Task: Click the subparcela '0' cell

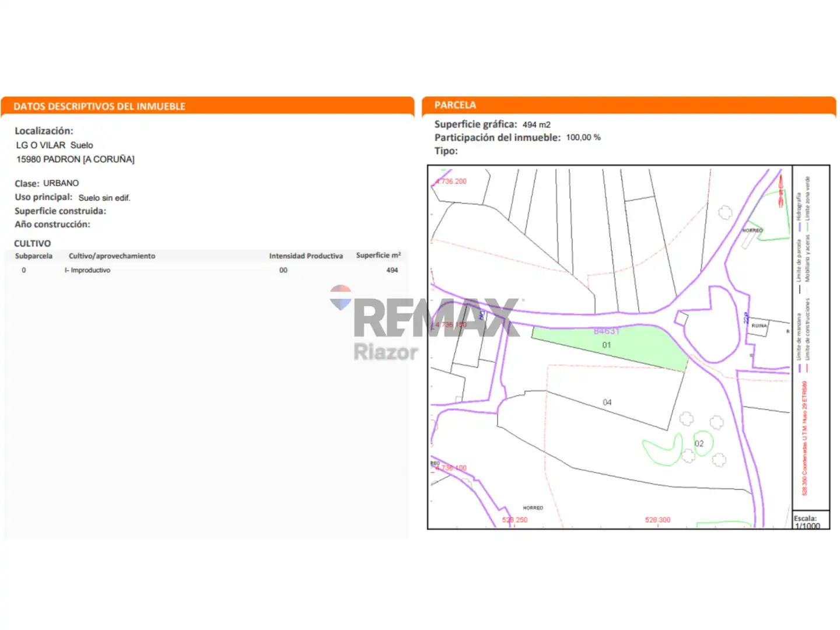Action: 24,270
